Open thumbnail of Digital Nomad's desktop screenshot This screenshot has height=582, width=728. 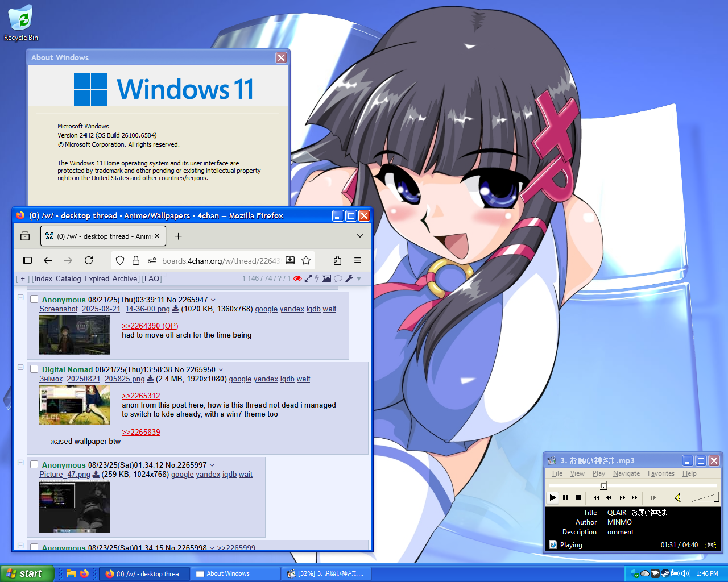tap(75, 405)
